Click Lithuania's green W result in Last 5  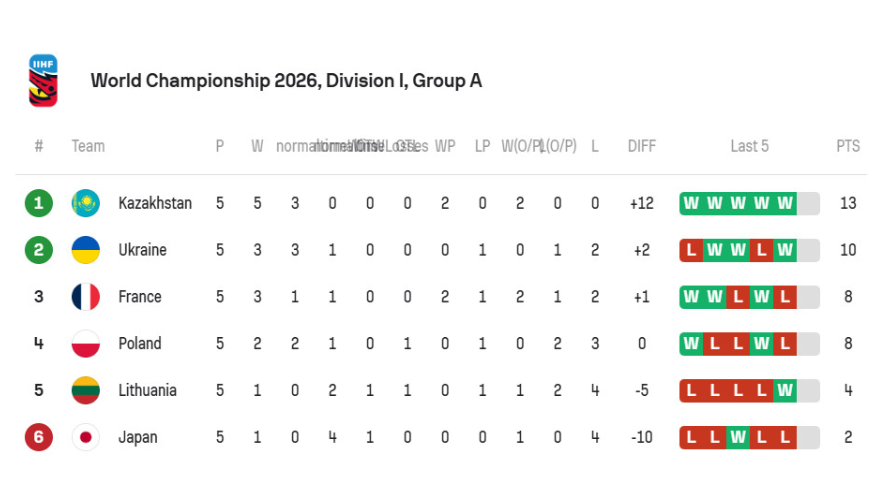[785, 390]
